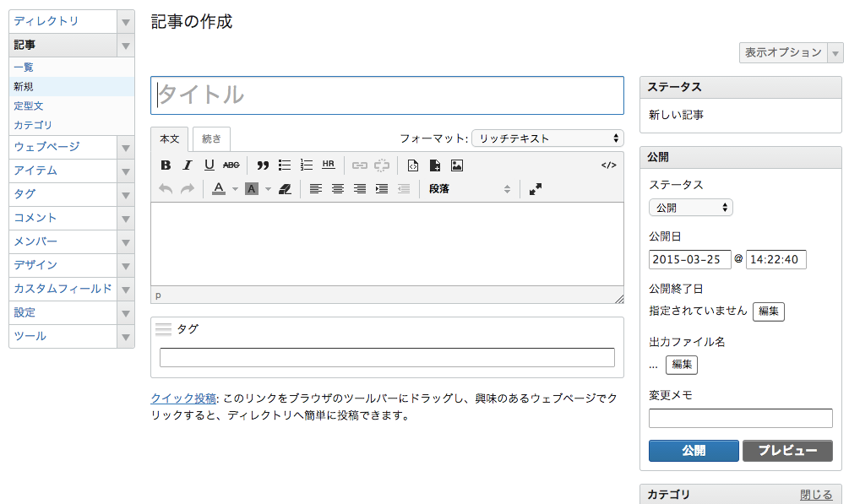
Task: Expand the ウェブページ menu arrow
Action: coord(126,148)
